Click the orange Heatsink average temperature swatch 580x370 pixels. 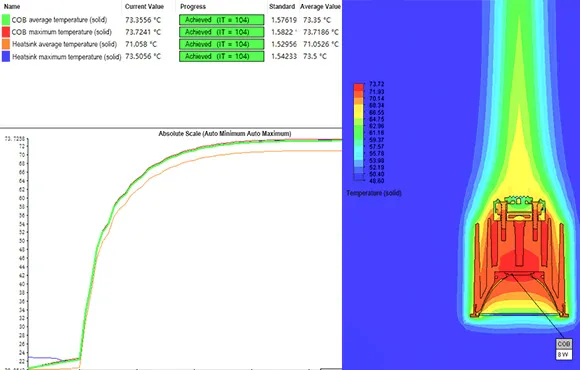coord(6,44)
